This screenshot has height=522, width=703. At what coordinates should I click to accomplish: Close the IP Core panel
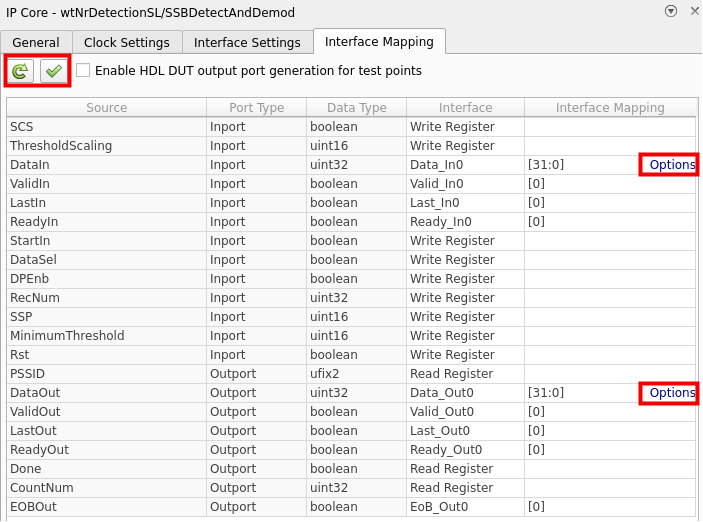tap(693, 11)
